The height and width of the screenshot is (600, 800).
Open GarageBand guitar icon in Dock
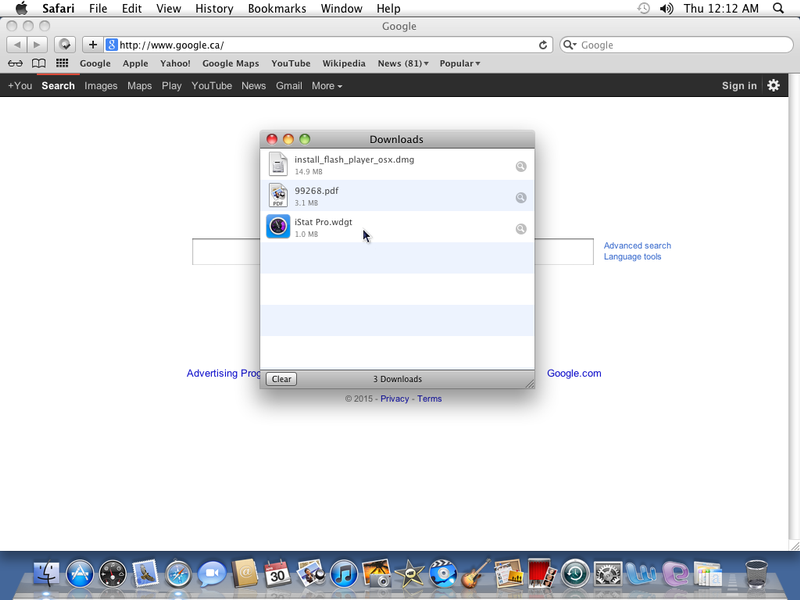476,574
